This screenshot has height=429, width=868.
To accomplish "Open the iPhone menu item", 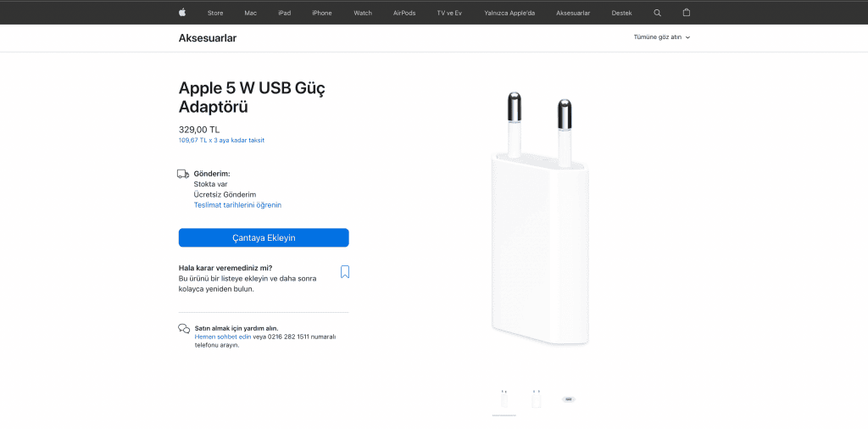I will pos(321,13).
